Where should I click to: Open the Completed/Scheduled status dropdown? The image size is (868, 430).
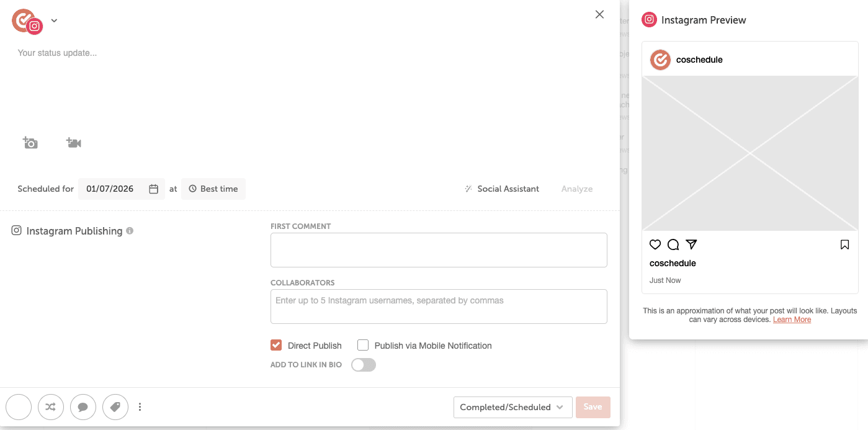click(x=512, y=407)
